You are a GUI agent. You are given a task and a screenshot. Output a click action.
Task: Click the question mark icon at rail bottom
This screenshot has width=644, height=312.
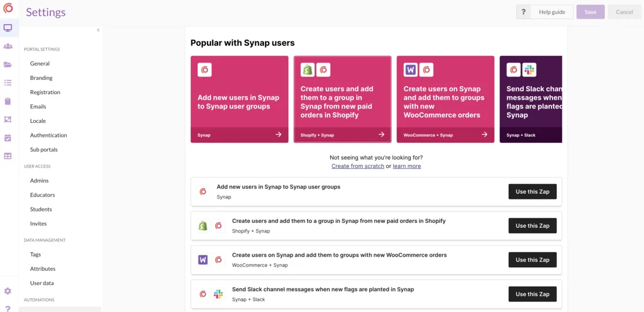(8, 309)
